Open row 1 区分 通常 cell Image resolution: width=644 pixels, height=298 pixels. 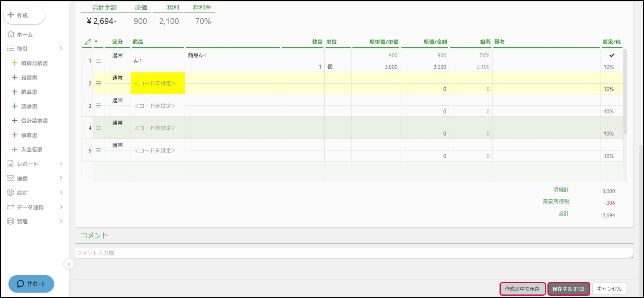(x=117, y=55)
